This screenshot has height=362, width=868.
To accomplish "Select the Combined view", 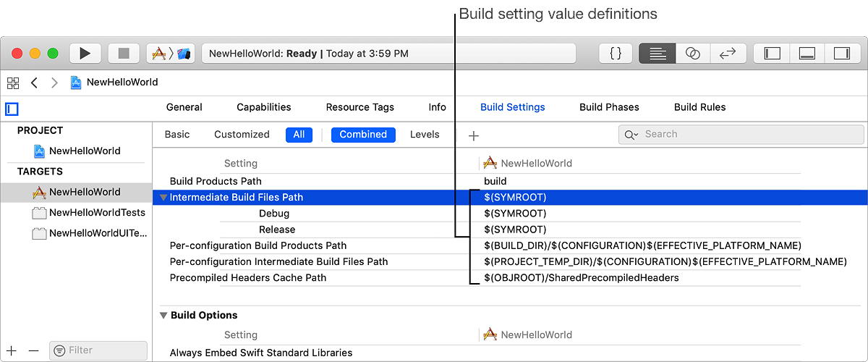I will point(363,135).
